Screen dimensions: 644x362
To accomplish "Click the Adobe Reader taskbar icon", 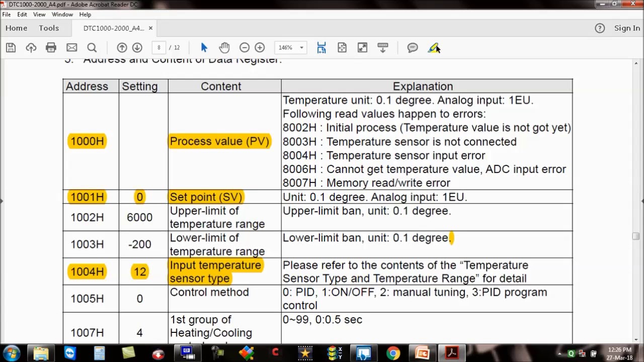I will 451,353.
